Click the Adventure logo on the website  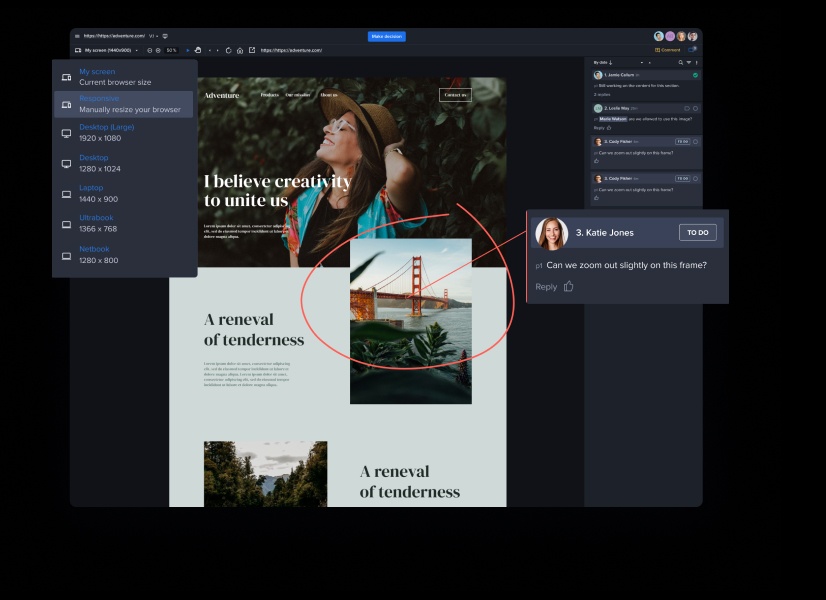[x=221, y=95]
